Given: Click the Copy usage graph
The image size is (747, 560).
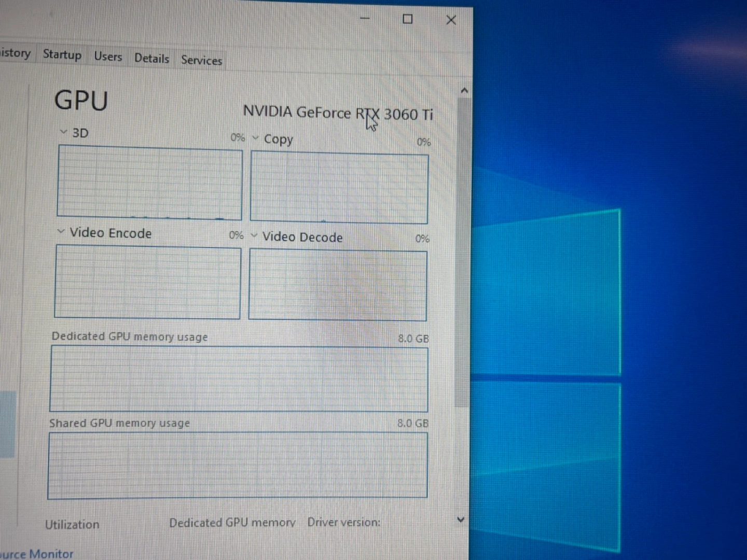Looking at the screenshot, I should click(x=339, y=187).
